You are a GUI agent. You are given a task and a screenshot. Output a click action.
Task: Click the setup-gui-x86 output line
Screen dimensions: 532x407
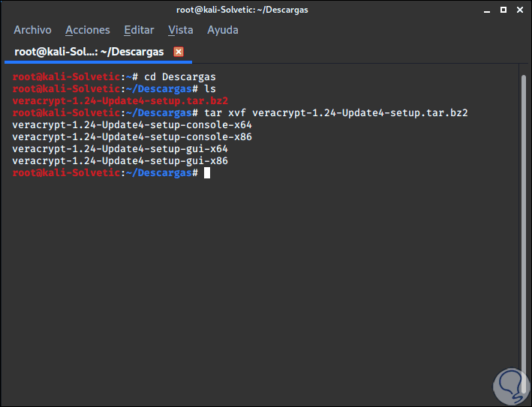point(120,160)
